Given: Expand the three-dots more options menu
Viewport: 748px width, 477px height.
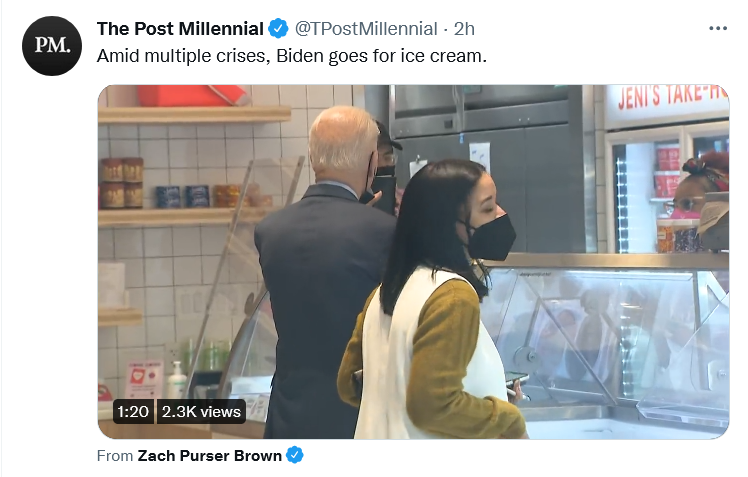Looking at the screenshot, I should pos(718,29).
